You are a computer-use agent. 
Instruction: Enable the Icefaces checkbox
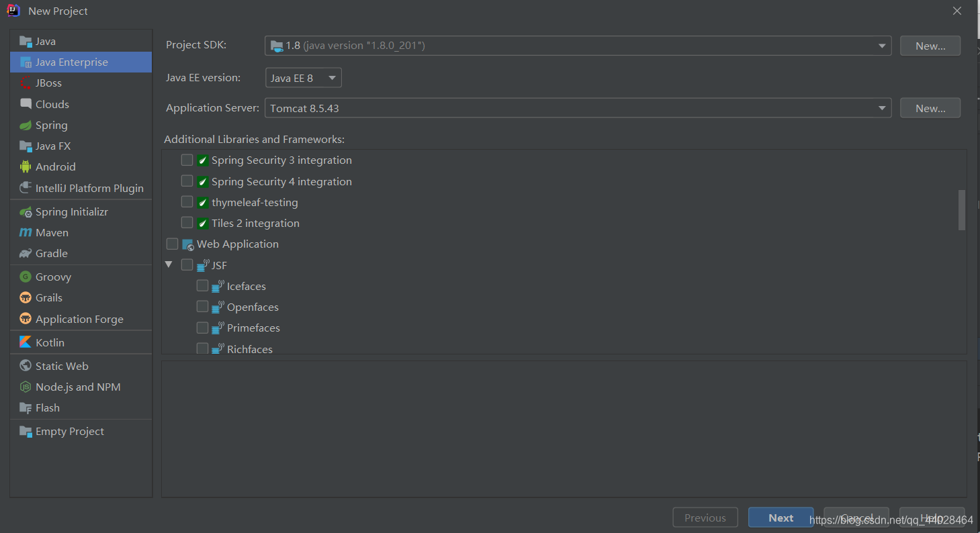[x=202, y=286]
